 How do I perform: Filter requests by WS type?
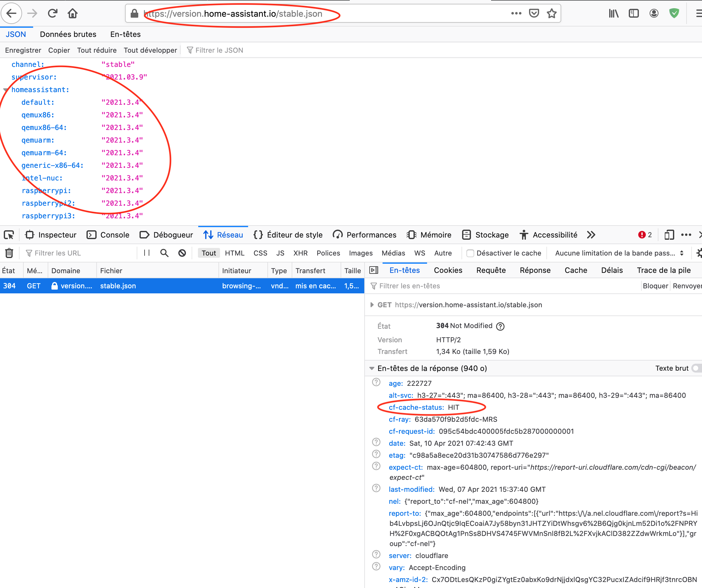(x=419, y=253)
